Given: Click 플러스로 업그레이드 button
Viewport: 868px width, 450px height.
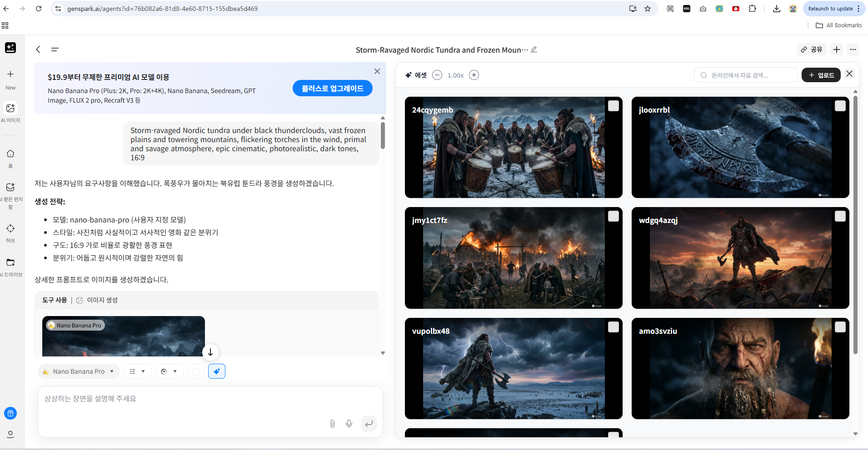Looking at the screenshot, I should (x=333, y=88).
